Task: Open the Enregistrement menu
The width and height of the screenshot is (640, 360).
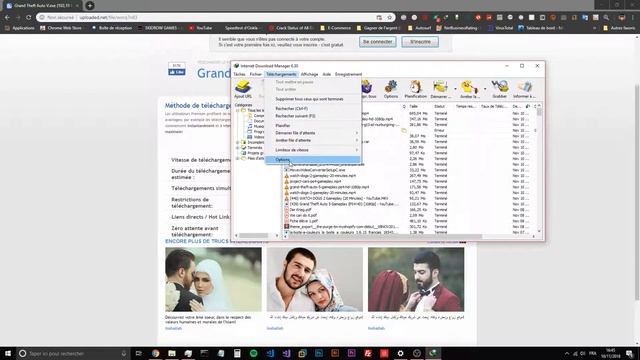Action: pyautogui.click(x=348, y=74)
